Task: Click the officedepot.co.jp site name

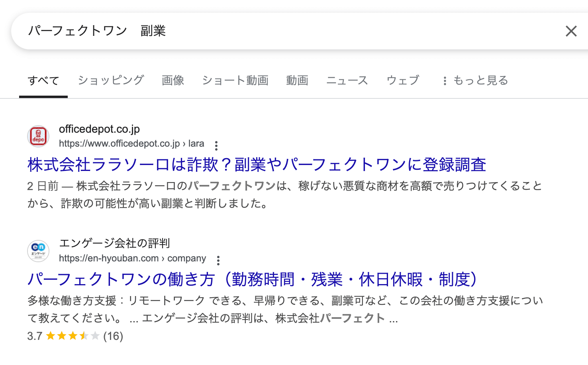Action: pos(99,129)
